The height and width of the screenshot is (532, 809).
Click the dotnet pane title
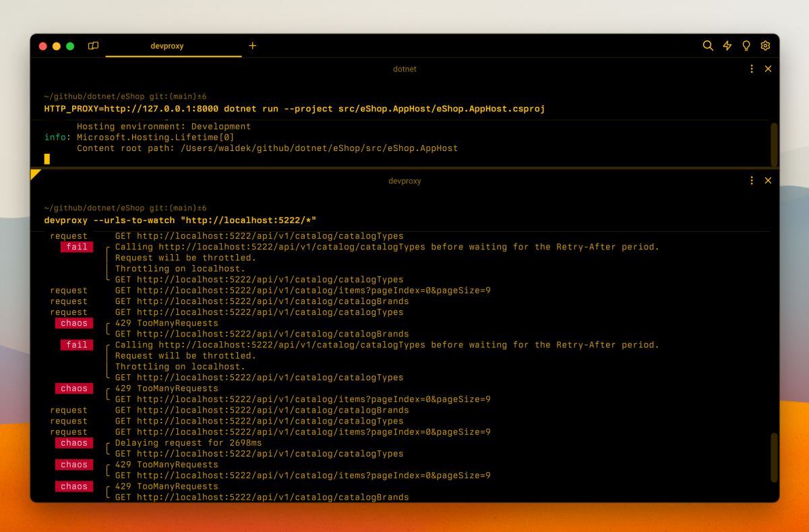tap(404, 69)
